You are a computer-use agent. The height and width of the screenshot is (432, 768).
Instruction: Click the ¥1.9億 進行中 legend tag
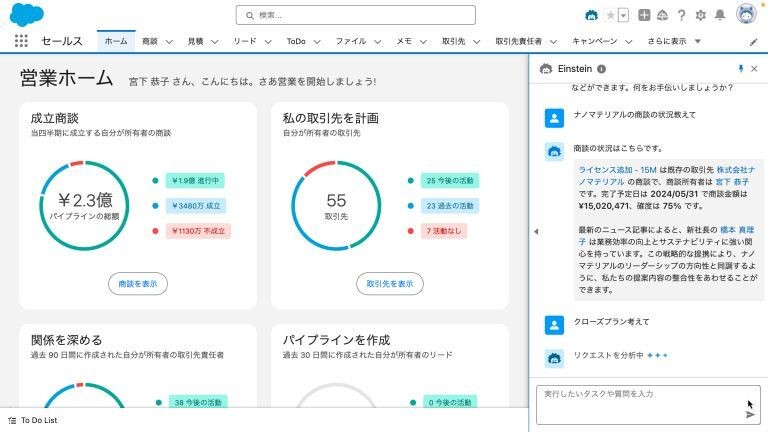coord(195,181)
